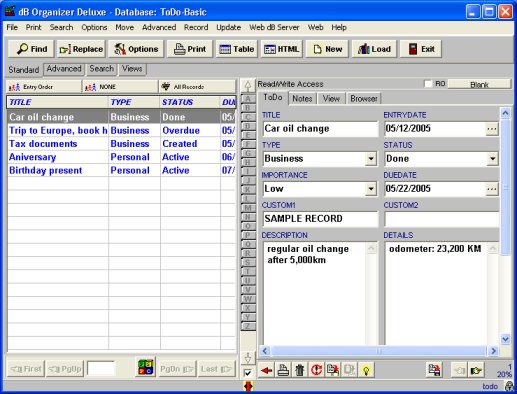Click the PgUp navigation button

(x=65, y=369)
